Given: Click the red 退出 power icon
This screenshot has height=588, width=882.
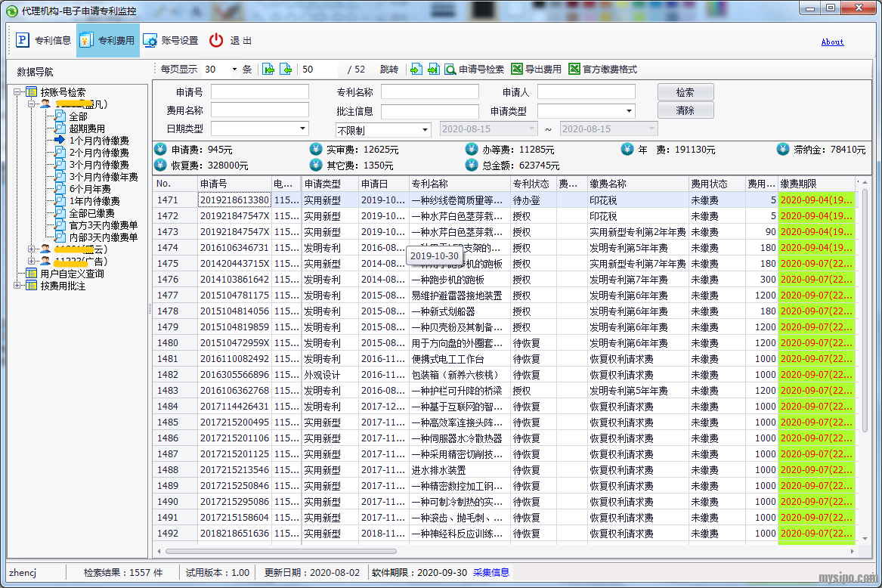Looking at the screenshot, I should pyautogui.click(x=216, y=41).
